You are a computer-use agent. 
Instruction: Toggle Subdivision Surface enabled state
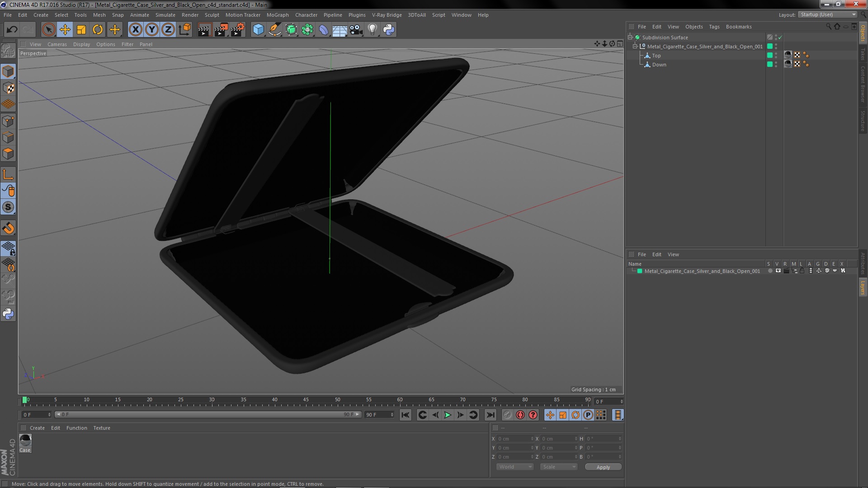[x=780, y=37]
